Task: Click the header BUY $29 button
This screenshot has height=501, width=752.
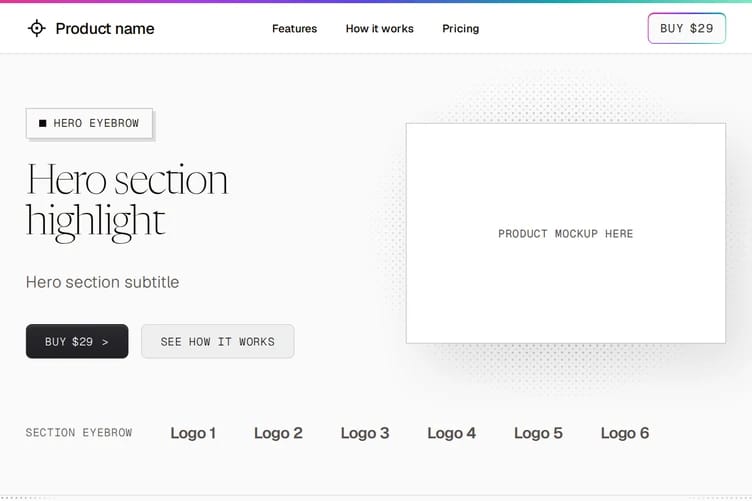Action: (686, 28)
